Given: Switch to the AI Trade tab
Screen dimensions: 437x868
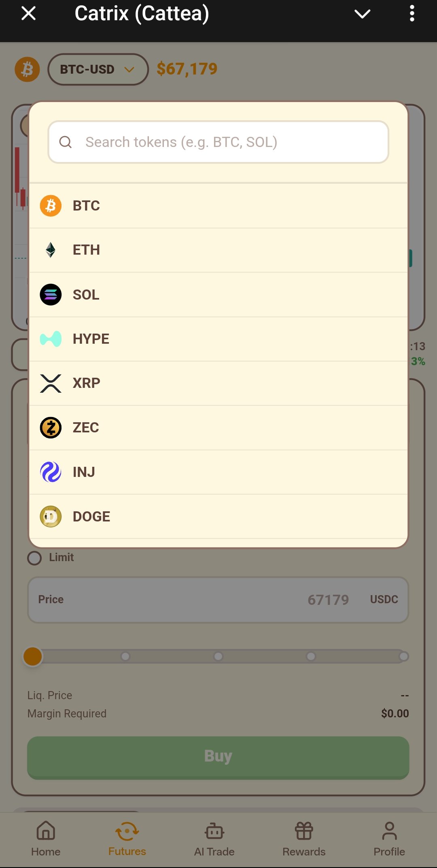Looking at the screenshot, I should 214,839.
